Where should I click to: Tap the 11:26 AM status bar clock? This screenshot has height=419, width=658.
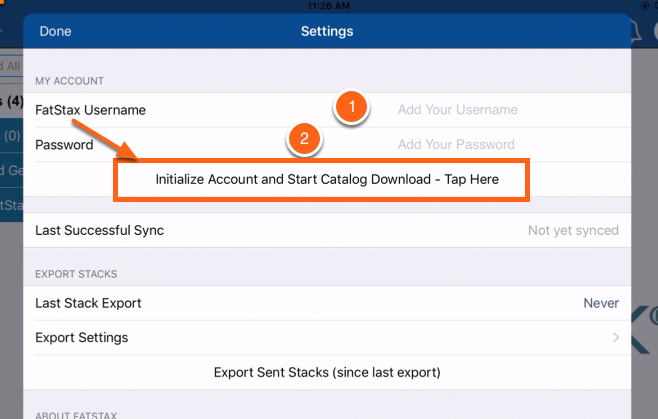tap(329, 6)
